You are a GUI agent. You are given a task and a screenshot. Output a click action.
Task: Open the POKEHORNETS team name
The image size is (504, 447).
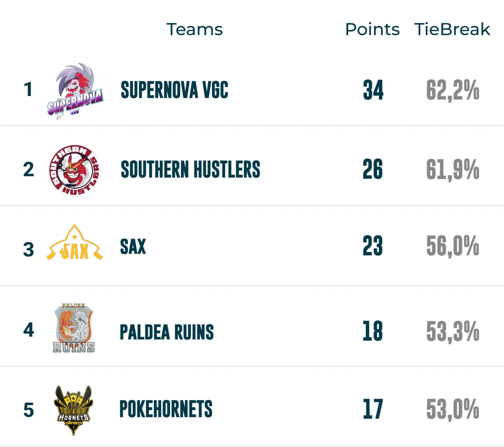pos(166,409)
